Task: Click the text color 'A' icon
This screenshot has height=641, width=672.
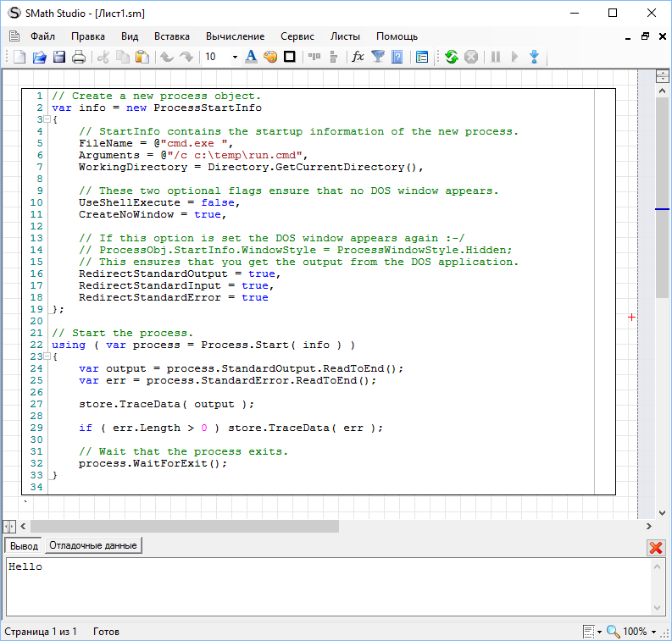Action: [x=251, y=57]
